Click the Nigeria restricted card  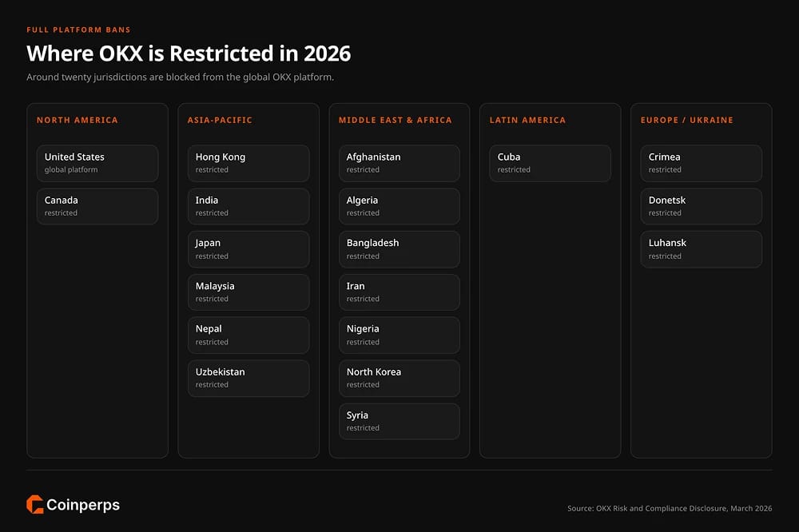coord(399,335)
